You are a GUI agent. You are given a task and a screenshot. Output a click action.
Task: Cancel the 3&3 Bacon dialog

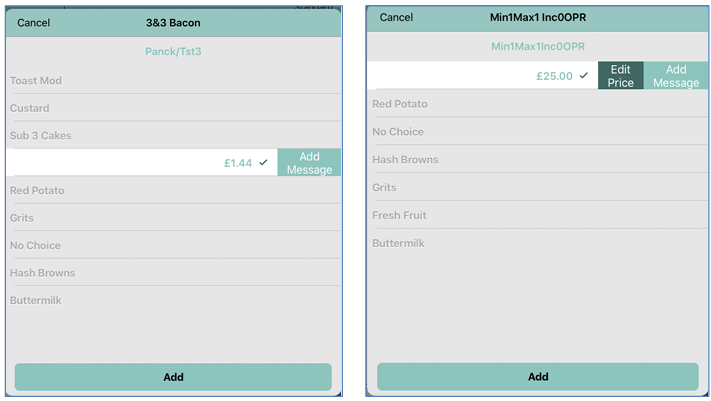[34, 22]
